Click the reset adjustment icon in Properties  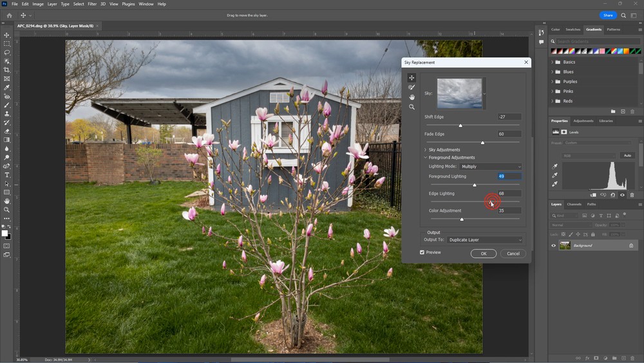[612, 195]
